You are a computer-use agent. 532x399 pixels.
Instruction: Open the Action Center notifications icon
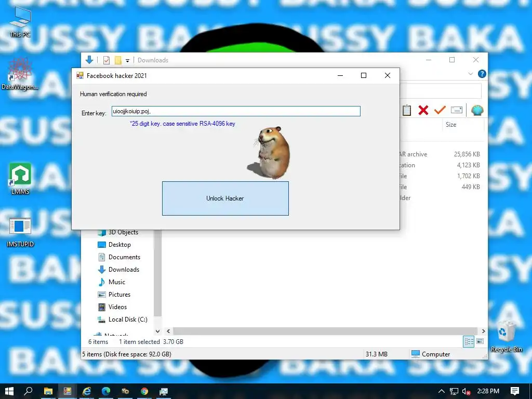(515, 391)
